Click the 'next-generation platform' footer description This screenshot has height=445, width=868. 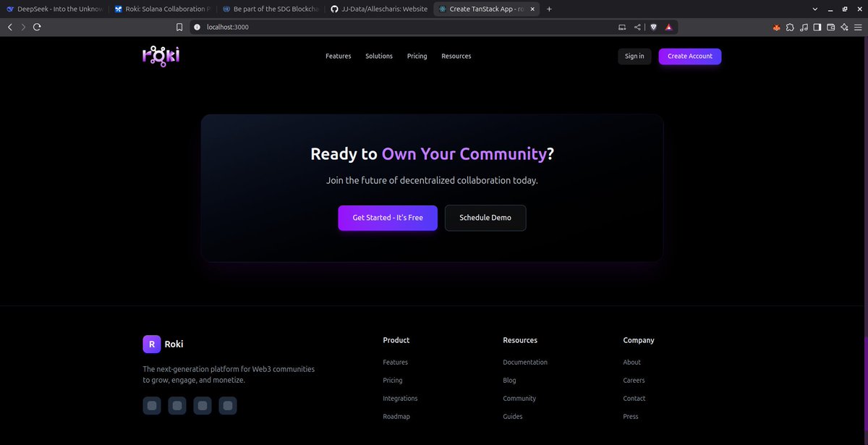(x=229, y=374)
